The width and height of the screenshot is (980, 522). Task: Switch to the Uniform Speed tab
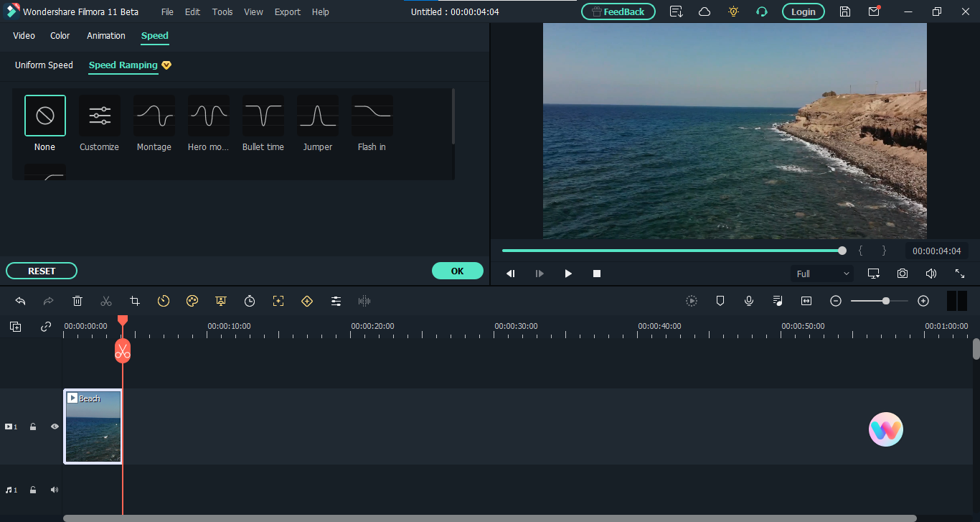pos(44,65)
